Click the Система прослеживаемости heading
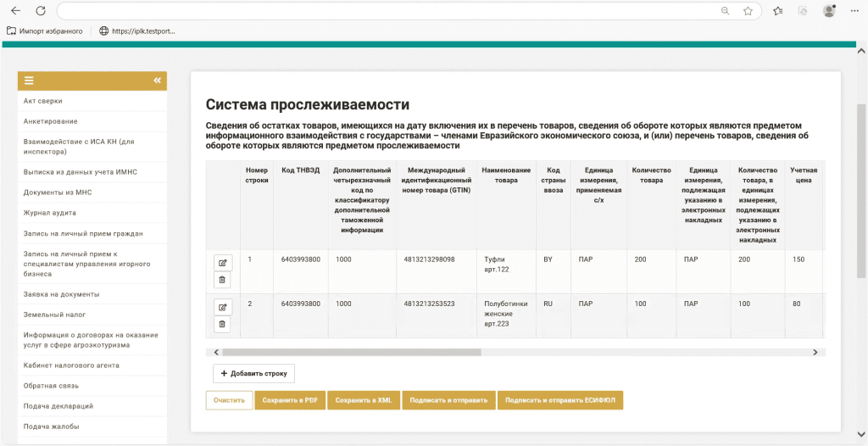This screenshot has height=446, width=868. [x=307, y=104]
